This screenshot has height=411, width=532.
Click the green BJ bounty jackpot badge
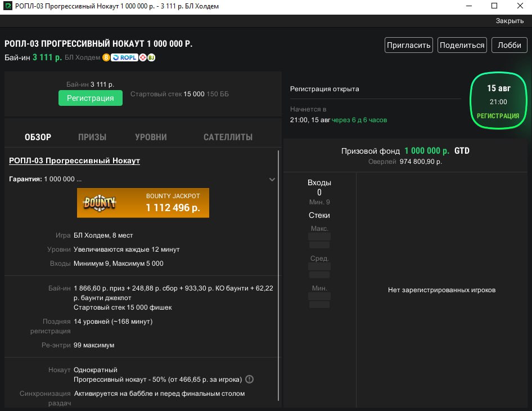click(x=151, y=57)
